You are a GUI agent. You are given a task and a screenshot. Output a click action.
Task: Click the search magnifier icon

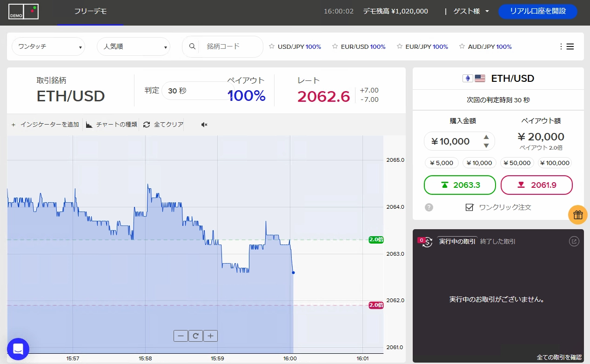tap(192, 46)
